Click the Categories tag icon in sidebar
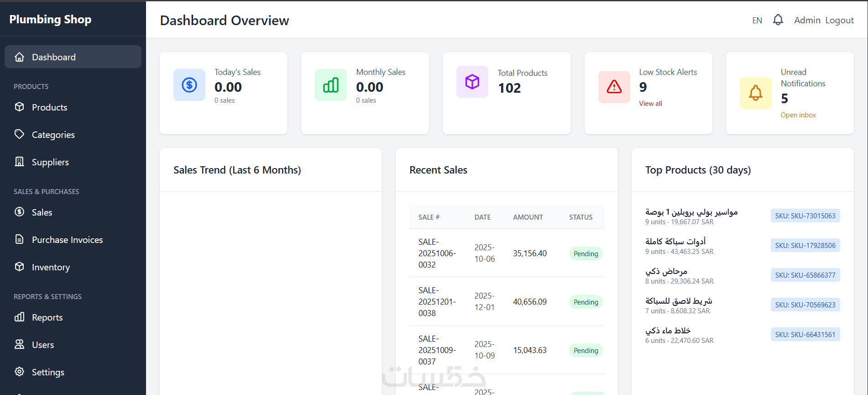 click(x=19, y=134)
